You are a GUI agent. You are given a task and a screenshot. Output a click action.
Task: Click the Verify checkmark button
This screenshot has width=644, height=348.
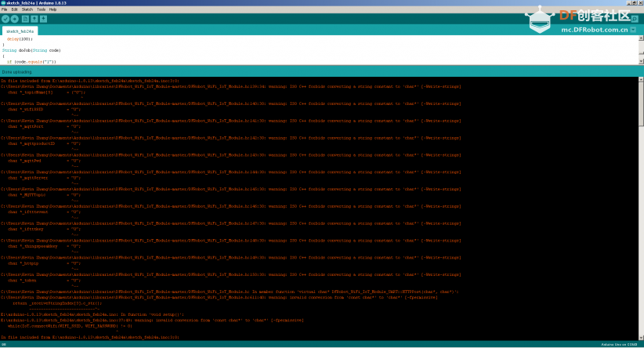(x=5, y=19)
